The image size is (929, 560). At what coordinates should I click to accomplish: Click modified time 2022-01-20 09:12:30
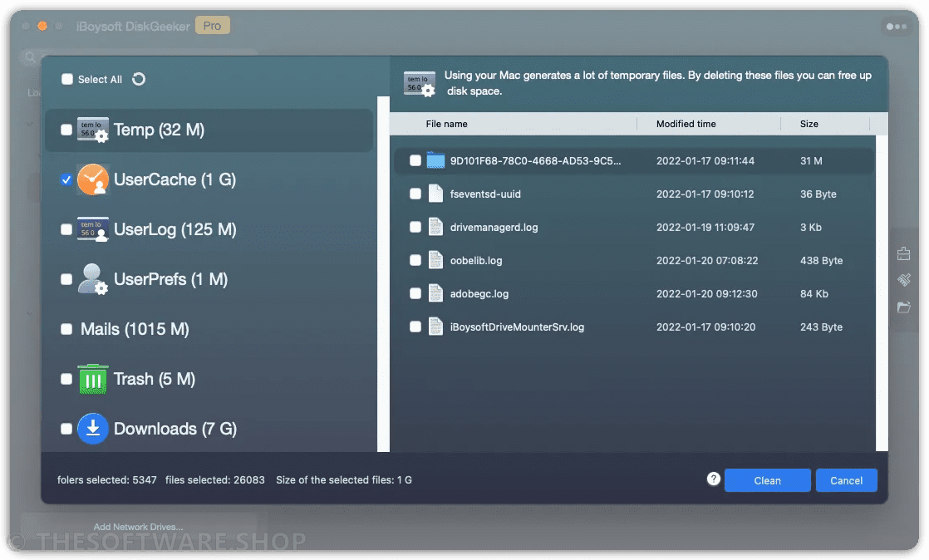coord(706,292)
